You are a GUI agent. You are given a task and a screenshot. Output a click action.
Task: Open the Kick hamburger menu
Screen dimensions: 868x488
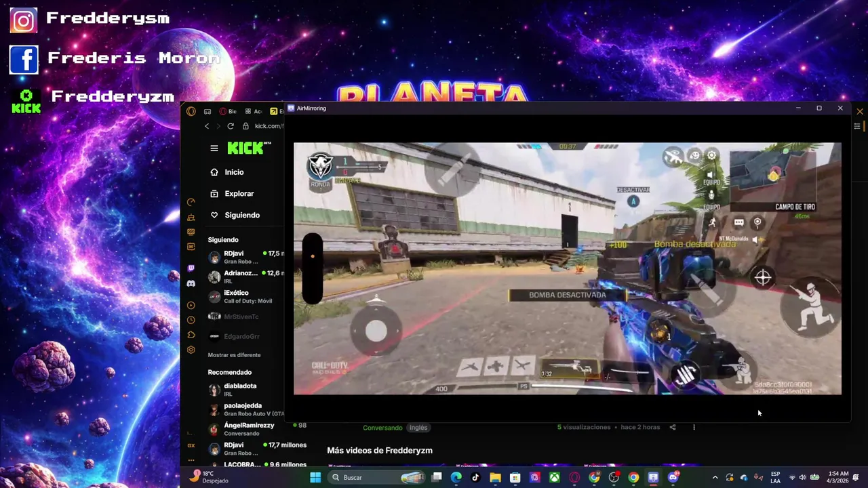click(214, 148)
